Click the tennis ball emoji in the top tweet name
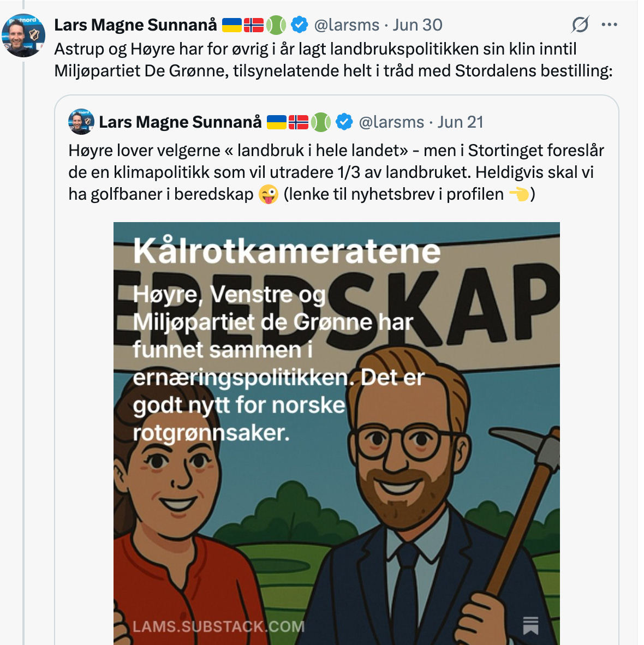This screenshot has height=645, width=644. click(276, 25)
